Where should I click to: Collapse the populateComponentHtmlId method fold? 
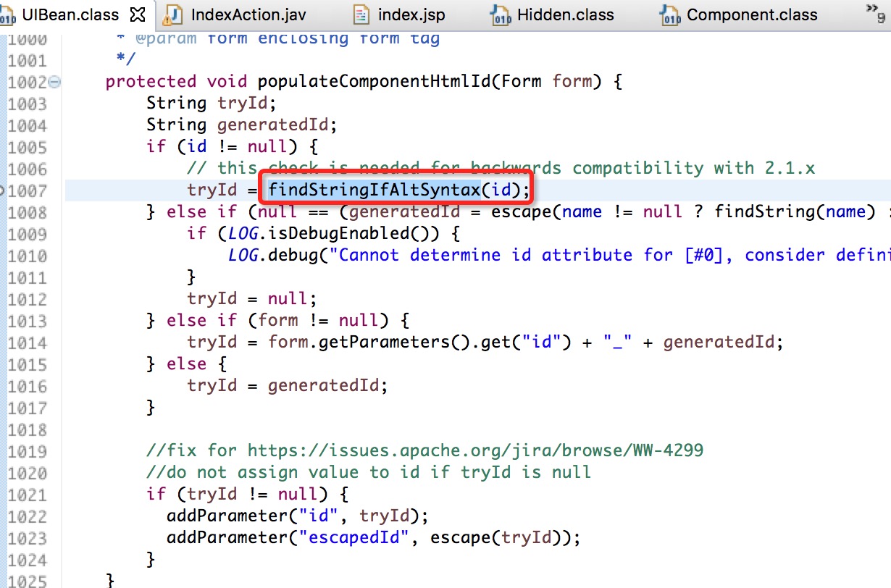(55, 82)
